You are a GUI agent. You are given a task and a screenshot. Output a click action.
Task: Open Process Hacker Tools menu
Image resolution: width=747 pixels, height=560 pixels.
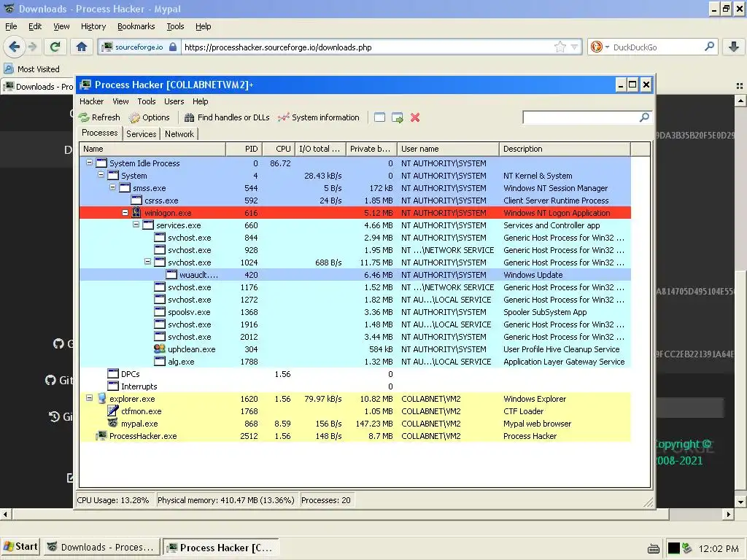(x=147, y=101)
